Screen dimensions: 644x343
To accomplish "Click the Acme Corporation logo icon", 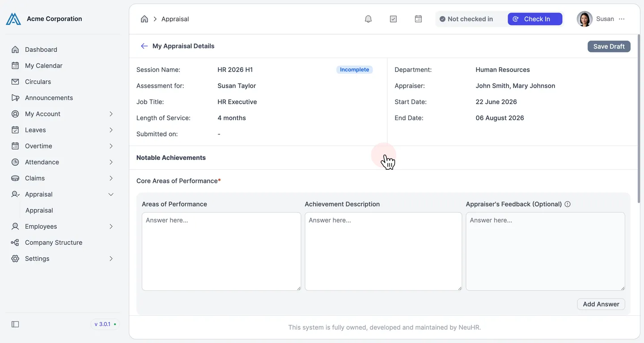I will click(13, 19).
